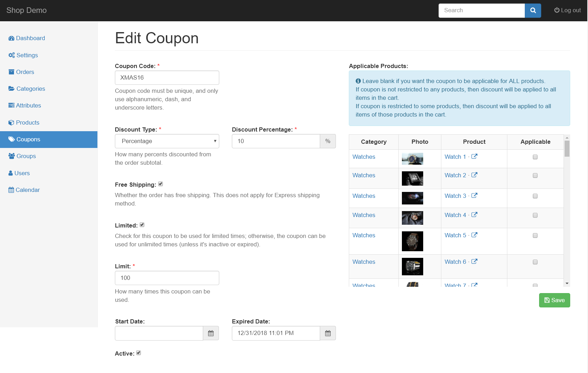Click the Dashboard gauge icon in sidebar
Image resolution: width=588 pixels, height=373 pixels.
tap(12, 38)
